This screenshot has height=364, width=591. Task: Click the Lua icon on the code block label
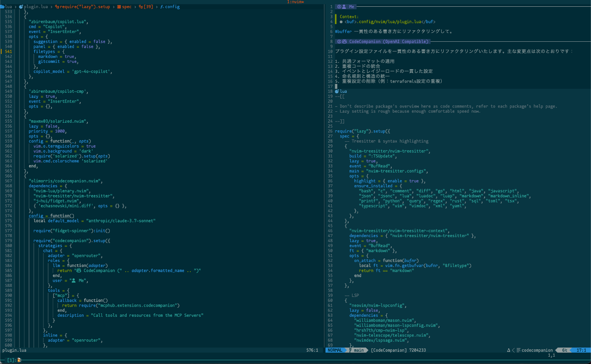point(337,91)
